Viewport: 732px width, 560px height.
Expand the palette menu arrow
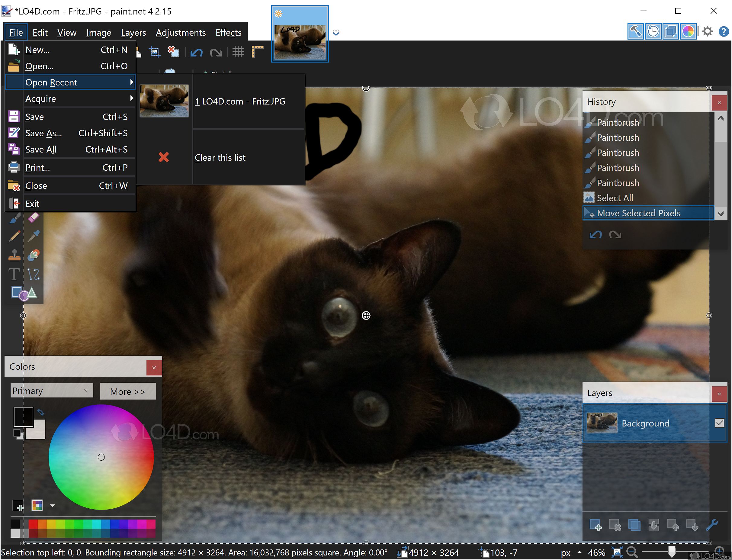pos(52,506)
